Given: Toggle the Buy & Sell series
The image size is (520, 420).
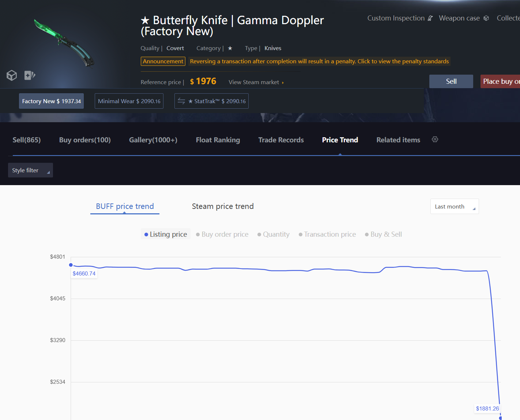Looking at the screenshot, I should 383,234.
